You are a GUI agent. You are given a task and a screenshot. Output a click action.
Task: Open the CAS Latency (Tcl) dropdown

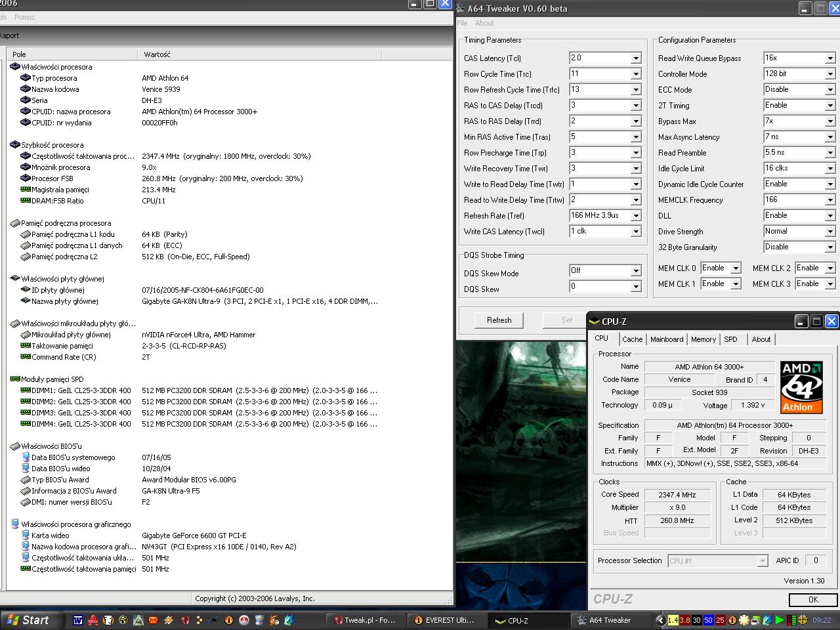click(x=635, y=58)
